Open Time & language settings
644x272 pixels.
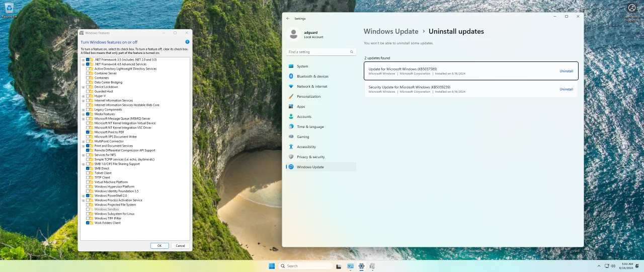(321, 127)
